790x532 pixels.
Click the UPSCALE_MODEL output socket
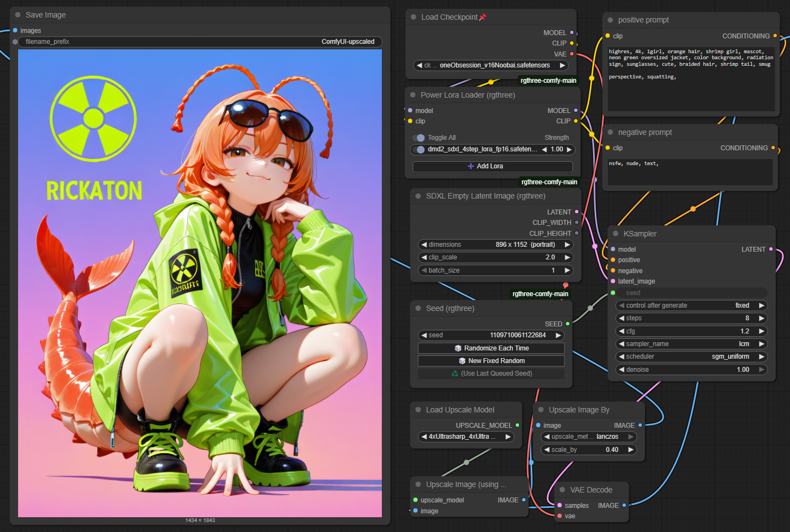[x=517, y=425]
